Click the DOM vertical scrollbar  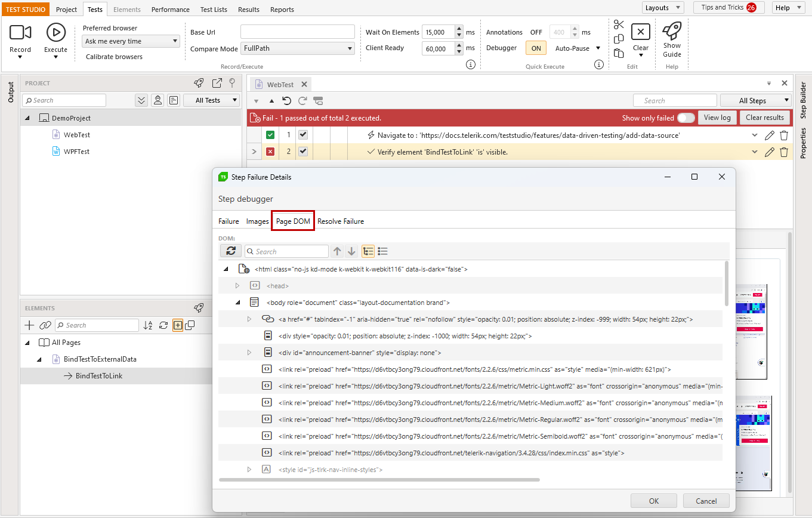[x=727, y=283]
